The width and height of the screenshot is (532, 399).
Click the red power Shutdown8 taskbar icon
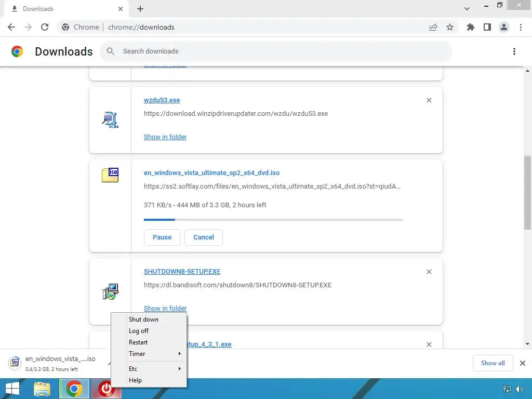pyautogui.click(x=106, y=389)
